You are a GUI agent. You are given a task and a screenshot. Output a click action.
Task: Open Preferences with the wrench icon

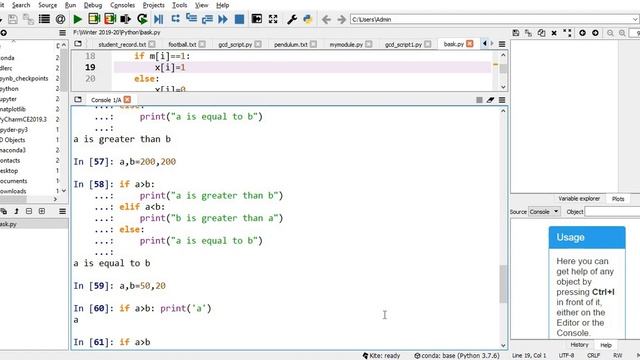[x=292, y=19]
